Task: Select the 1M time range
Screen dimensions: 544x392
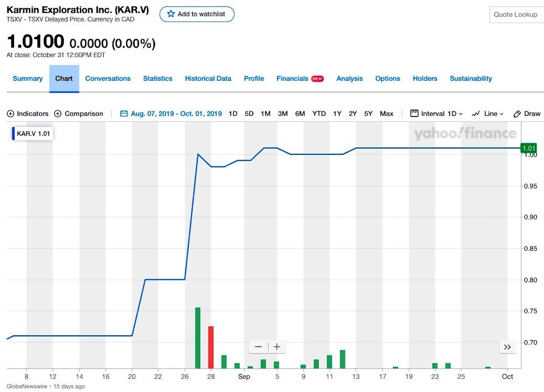Action: (266, 114)
